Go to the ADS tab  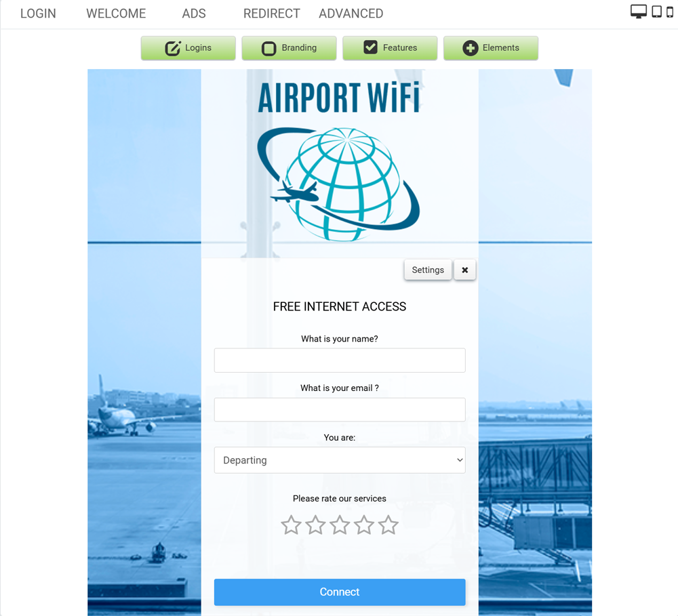(194, 14)
